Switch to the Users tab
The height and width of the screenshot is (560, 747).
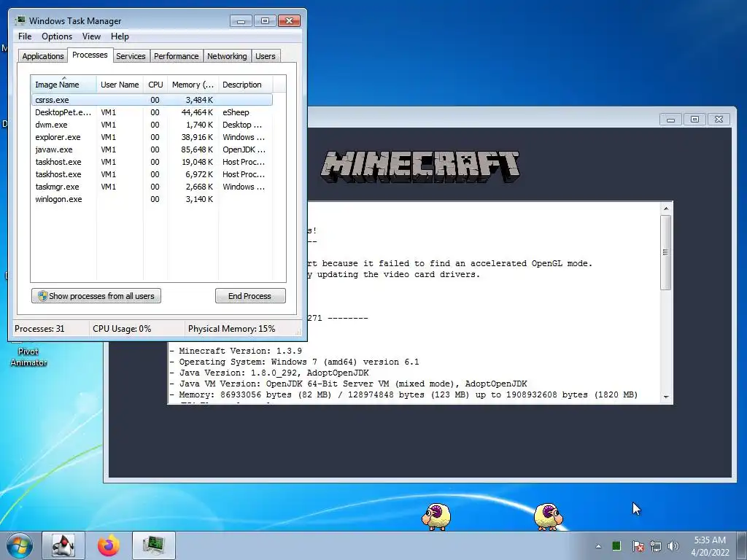(x=266, y=56)
